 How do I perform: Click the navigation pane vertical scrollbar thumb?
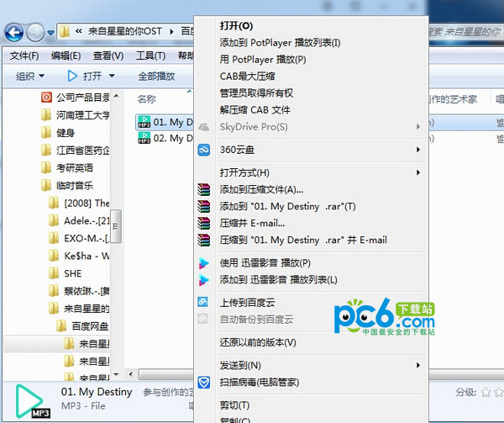116,226
